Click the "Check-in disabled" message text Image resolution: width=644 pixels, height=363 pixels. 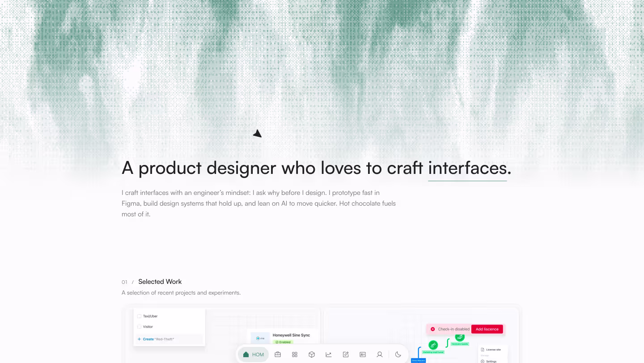pos(454,329)
